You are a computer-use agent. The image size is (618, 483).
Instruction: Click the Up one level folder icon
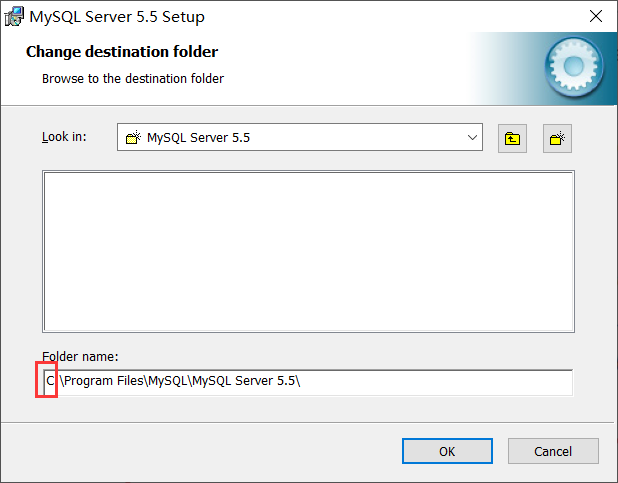point(512,138)
